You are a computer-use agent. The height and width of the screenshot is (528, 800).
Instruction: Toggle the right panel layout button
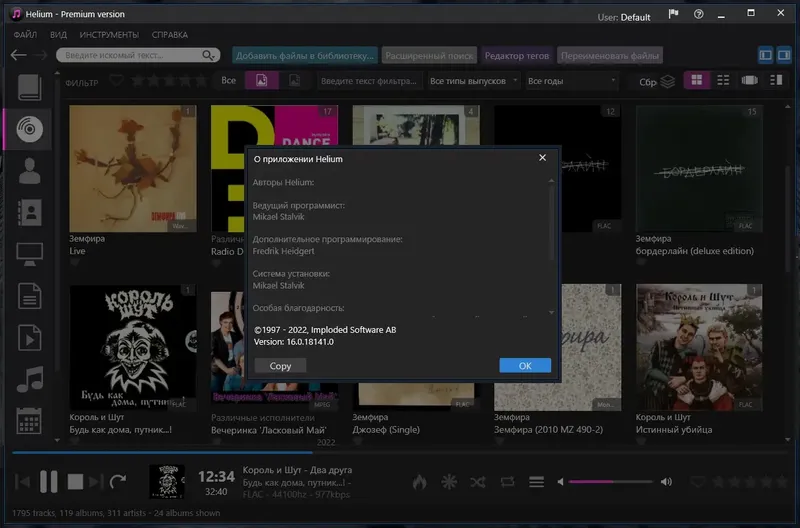[x=785, y=55]
